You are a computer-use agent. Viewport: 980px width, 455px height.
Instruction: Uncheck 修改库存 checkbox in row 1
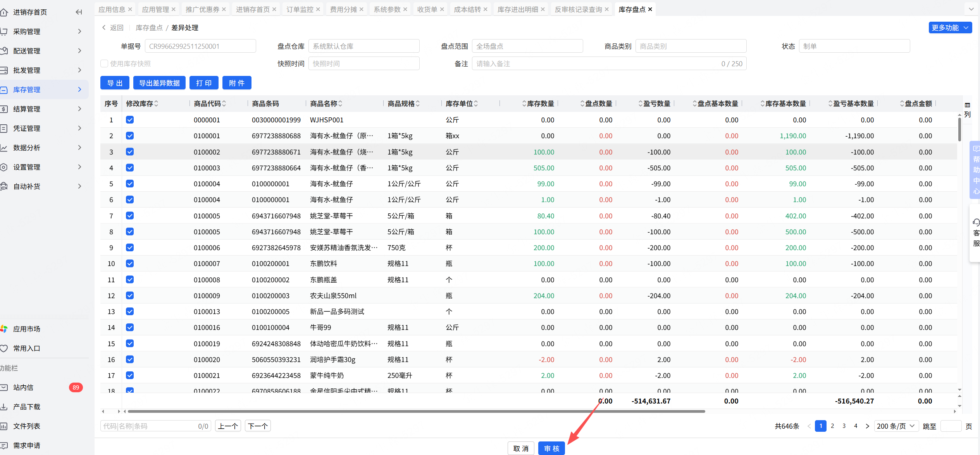tap(130, 120)
